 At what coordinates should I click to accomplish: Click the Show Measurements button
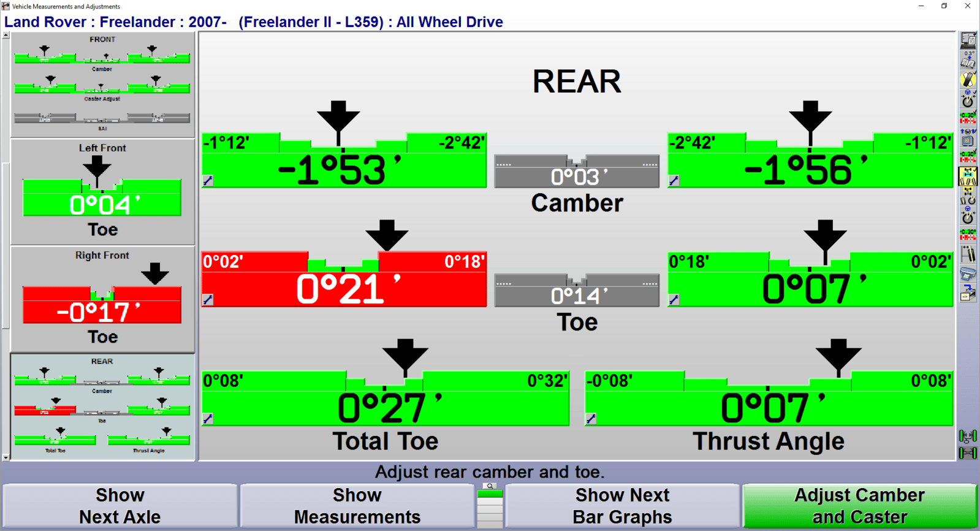point(357,506)
